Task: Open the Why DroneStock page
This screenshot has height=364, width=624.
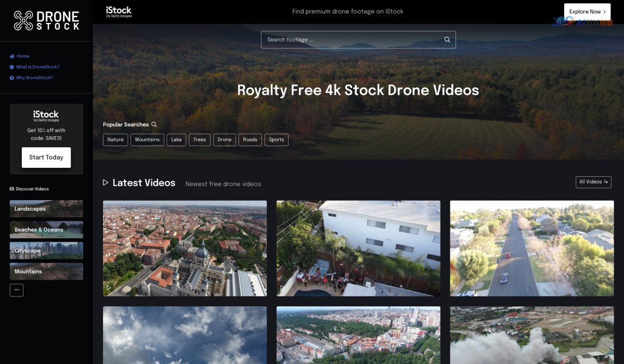Action: click(35, 77)
